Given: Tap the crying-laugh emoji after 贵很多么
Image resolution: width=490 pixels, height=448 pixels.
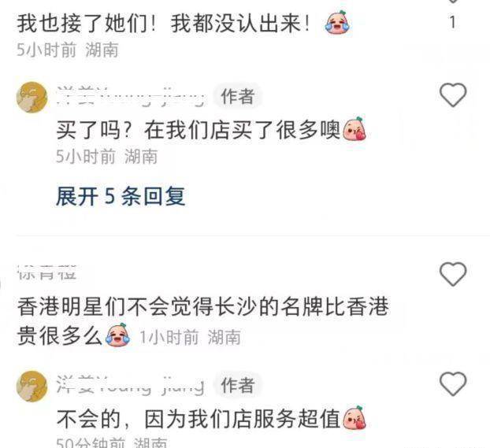Looking at the screenshot, I should [118, 335].
